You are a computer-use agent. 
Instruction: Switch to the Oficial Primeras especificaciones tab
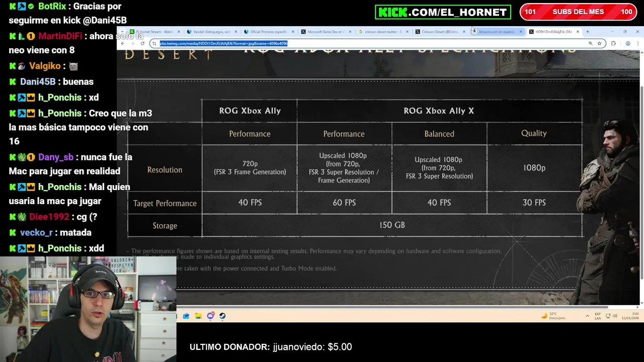pos(268,32)
